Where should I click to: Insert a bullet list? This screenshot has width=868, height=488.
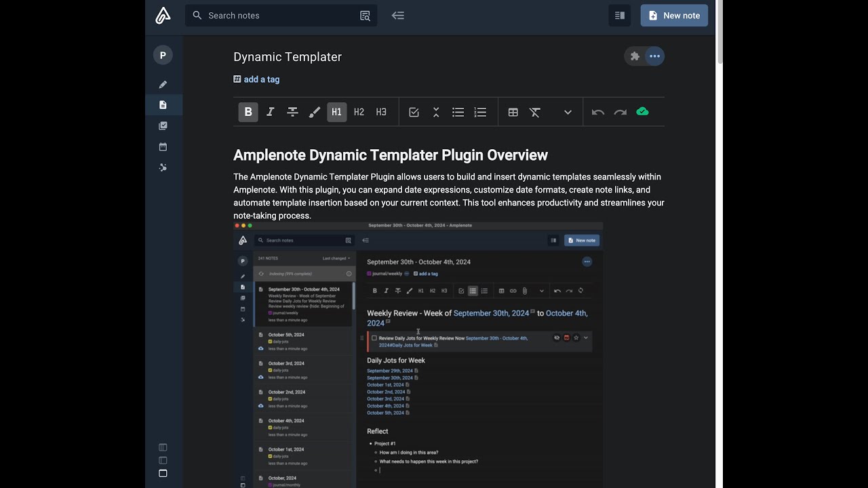point(458,113)
